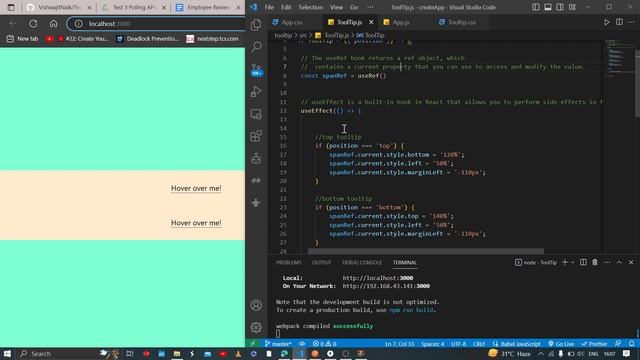Click the src breadcrumb segment
Screen dimensions: 640x360
[303, 36]
